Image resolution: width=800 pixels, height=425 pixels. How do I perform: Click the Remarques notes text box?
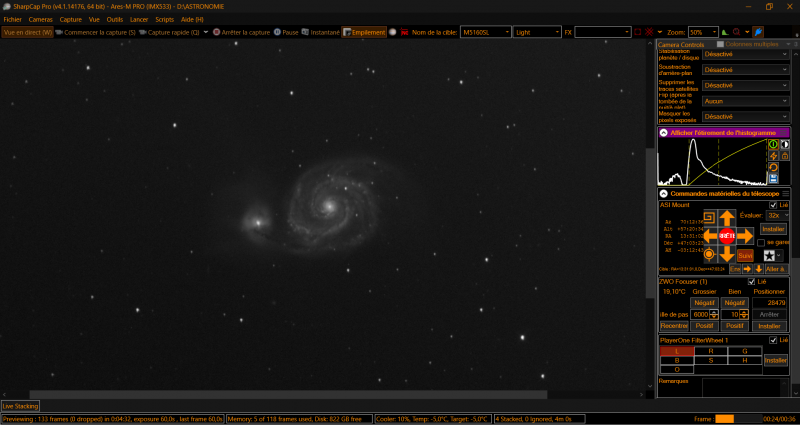[x=745, y=387]
